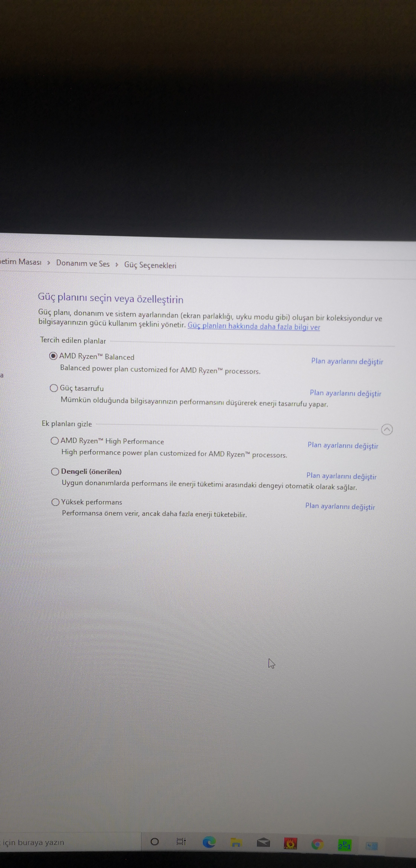416x868 pixels.
Task: Open Task View from taskbar
Action: point(181,842)
